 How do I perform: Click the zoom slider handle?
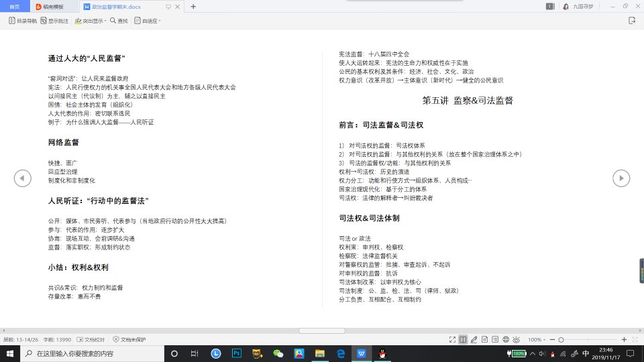coord(561,339)
